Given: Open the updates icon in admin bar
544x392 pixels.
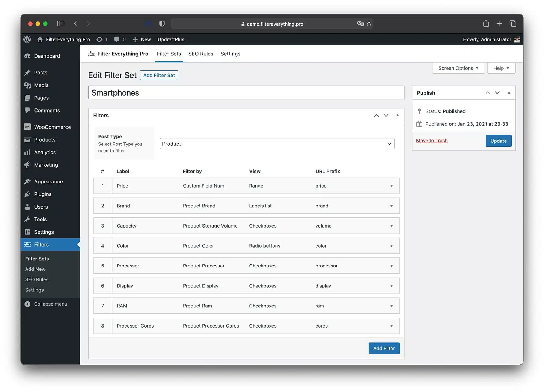Looking at the screenshot, I should click(100, 39).
